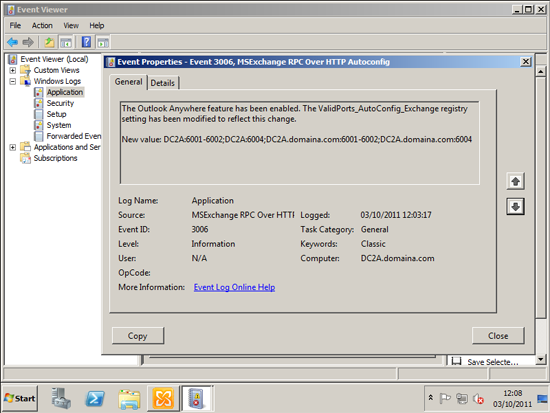550x413 pixels.
Task: Select the Security log in the tree
Action: [60, 103]
